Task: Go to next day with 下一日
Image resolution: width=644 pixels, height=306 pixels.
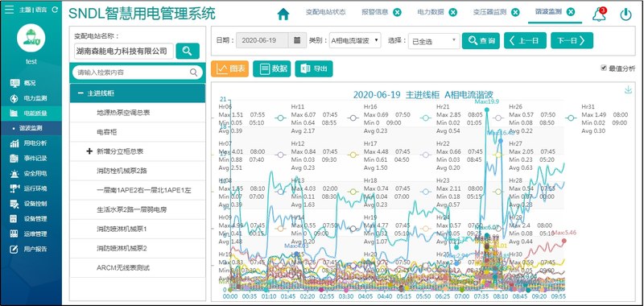Action: (x=572, y=40)
